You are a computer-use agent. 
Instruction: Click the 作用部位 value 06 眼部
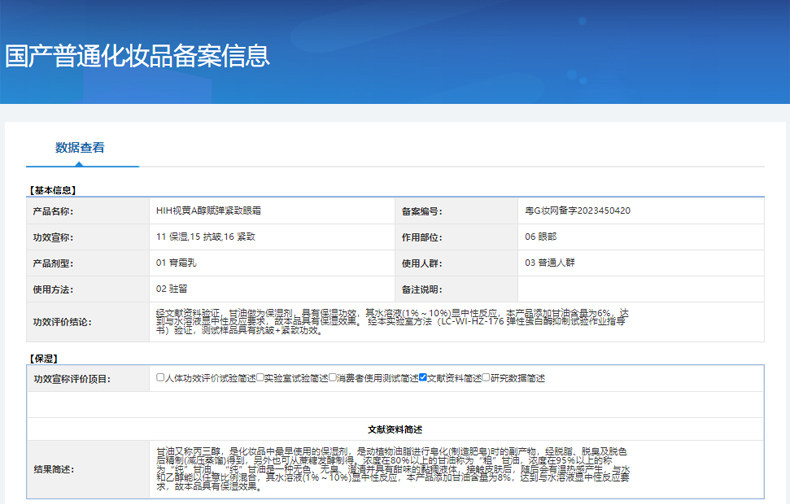point(544,237)
